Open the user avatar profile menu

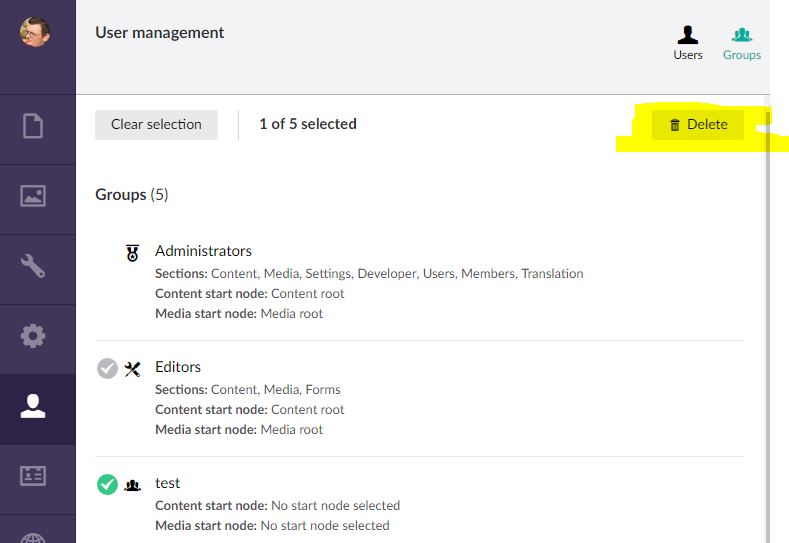(x=35, y=32)
